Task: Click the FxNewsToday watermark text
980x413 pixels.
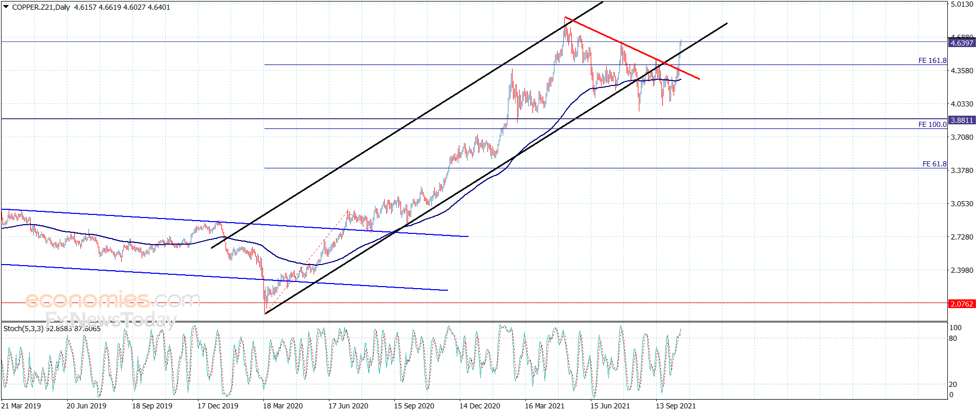Action: pyautogui.click(x=110, y=320)
